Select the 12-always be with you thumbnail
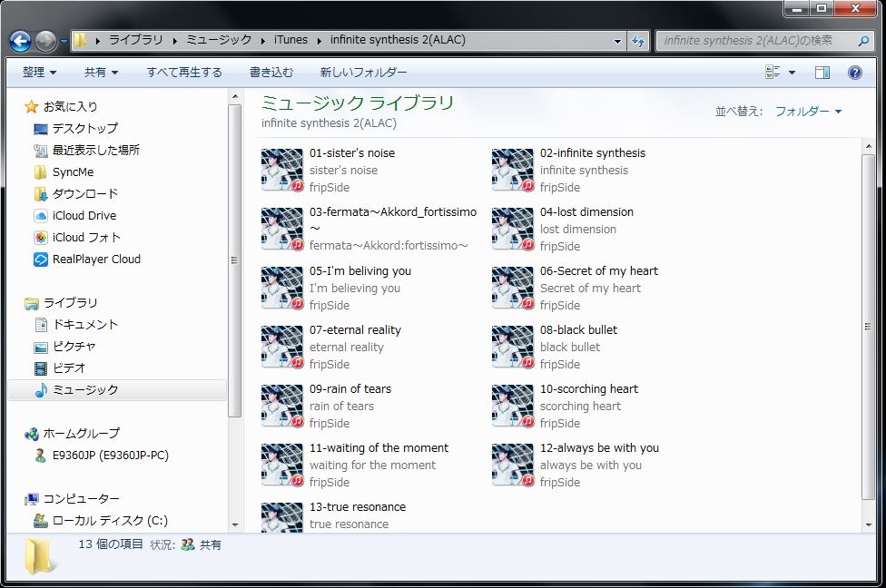 click(513, 465)
